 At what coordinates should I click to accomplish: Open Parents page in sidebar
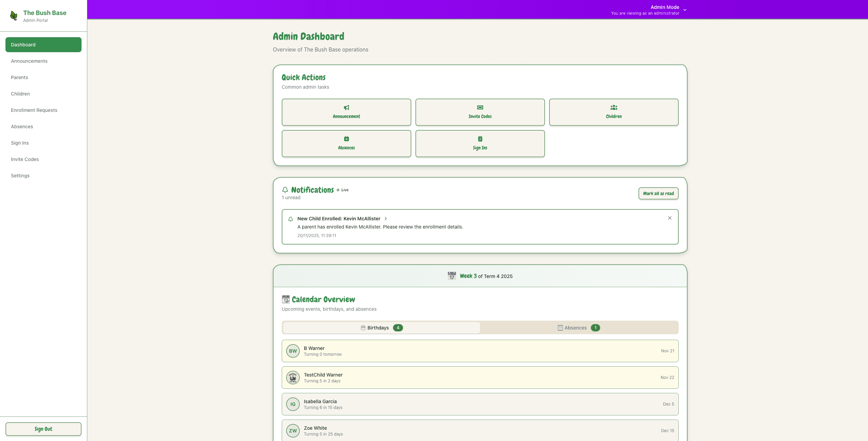click(x=43, y=77)
